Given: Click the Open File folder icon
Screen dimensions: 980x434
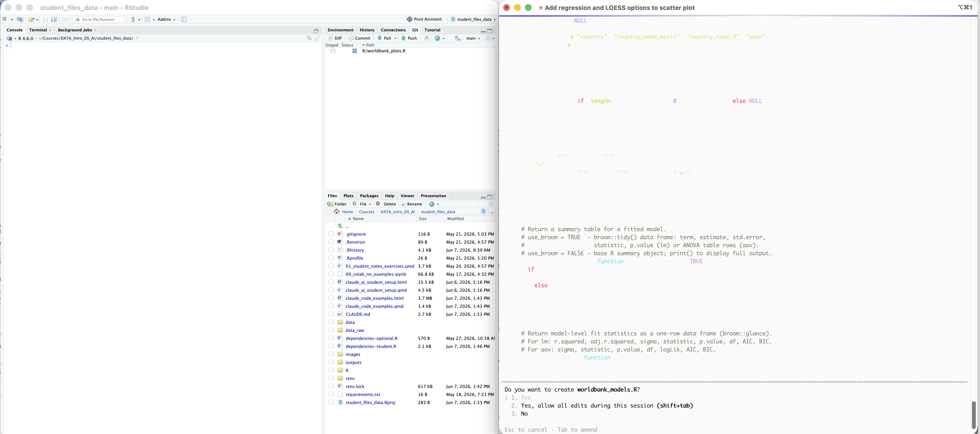Looking at the screenshot, I should tap(31, 19).
